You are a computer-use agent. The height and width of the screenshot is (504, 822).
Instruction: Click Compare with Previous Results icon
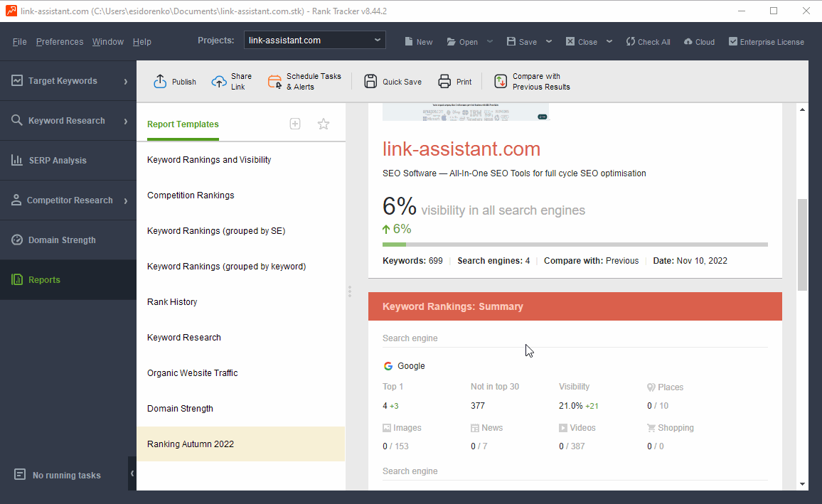coord(501,81)
